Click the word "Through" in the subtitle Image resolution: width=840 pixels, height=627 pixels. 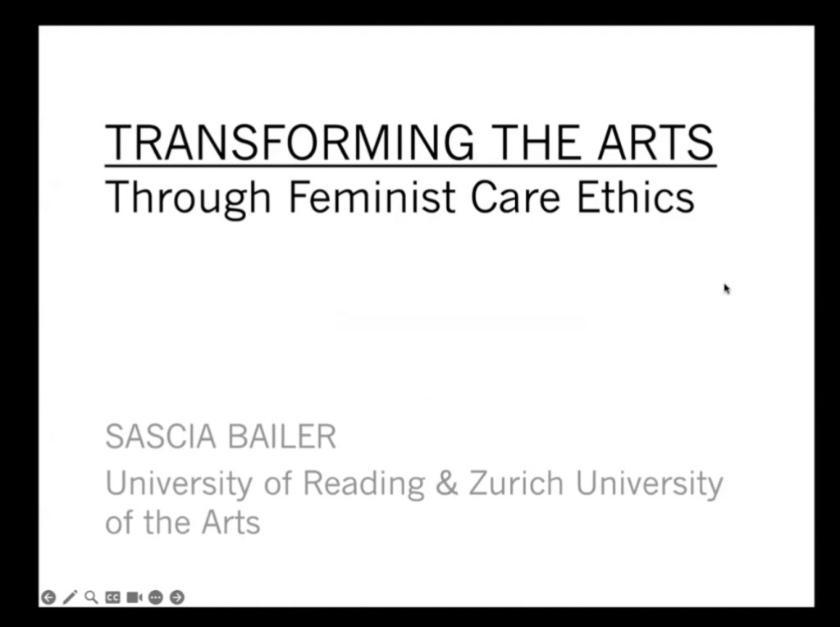[188, 197]
